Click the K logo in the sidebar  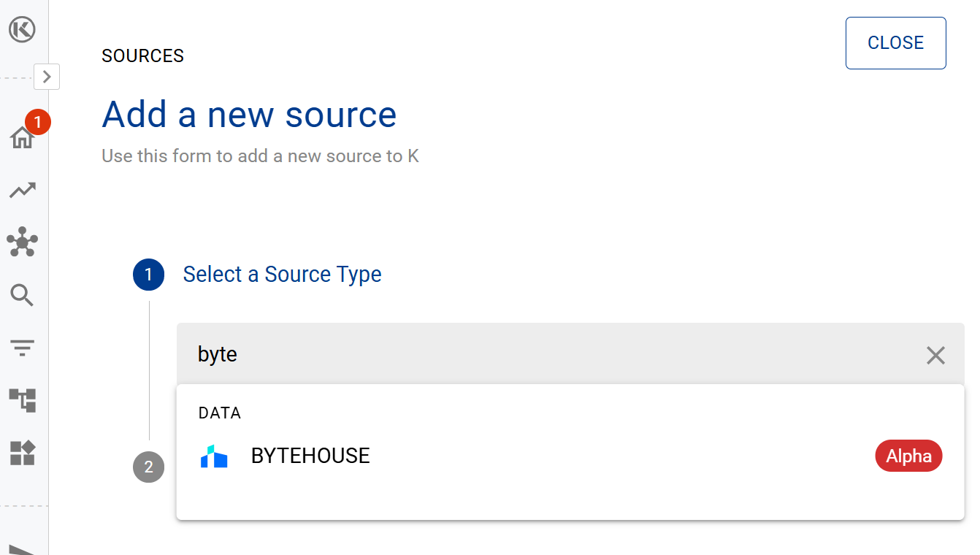click(x=23, y=30)
